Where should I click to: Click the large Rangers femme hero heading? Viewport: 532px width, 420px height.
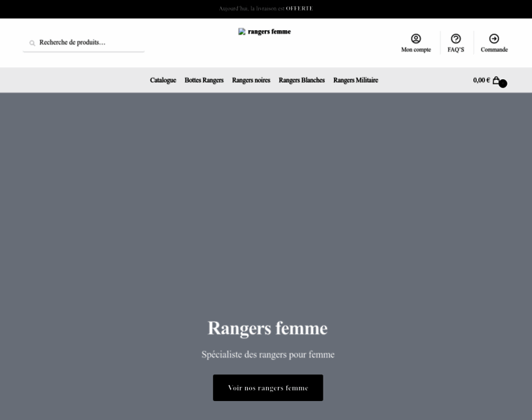click(267, 328)
